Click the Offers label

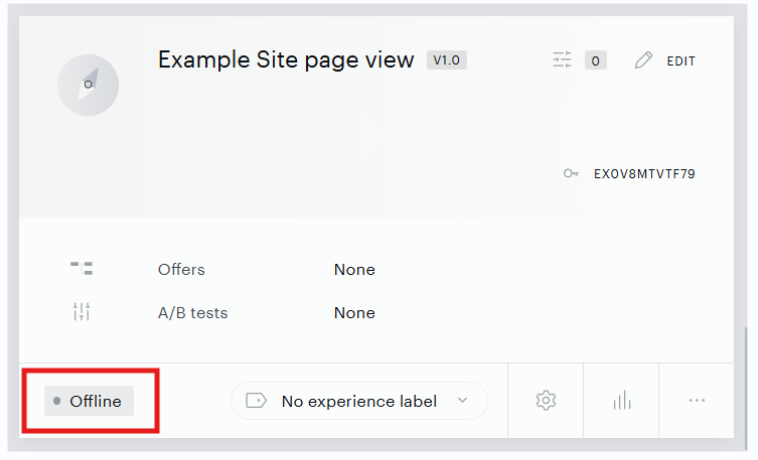coord(181,270)
